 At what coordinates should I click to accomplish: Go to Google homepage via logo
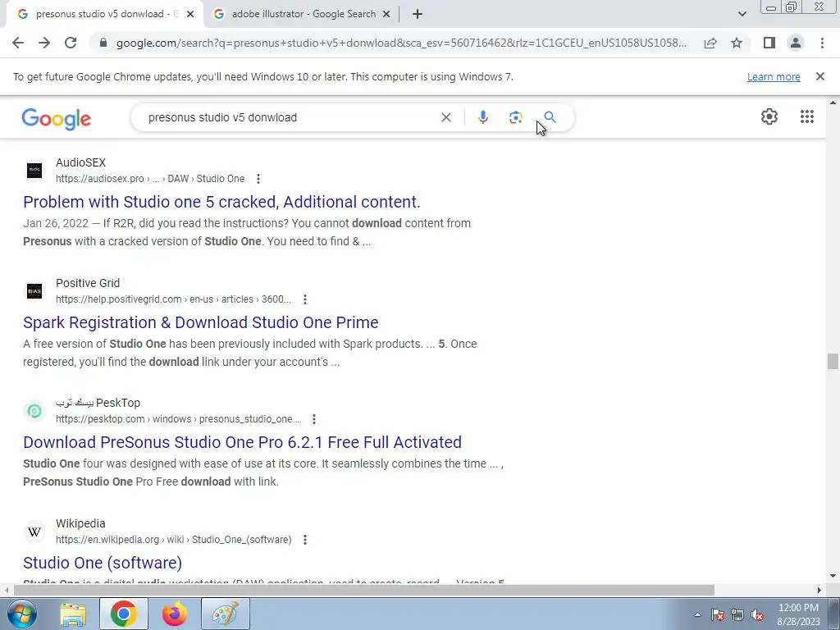coord(57,119)
